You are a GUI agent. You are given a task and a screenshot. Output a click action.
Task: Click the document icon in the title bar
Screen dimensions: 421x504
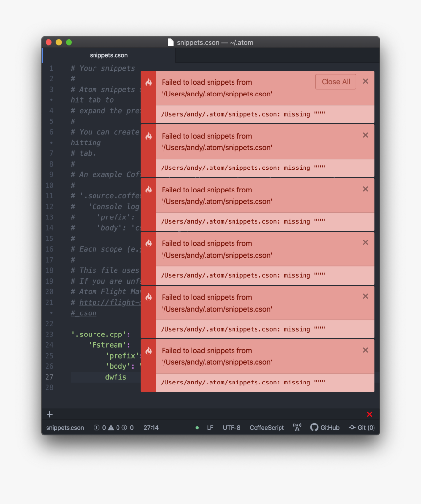(170, 42)
